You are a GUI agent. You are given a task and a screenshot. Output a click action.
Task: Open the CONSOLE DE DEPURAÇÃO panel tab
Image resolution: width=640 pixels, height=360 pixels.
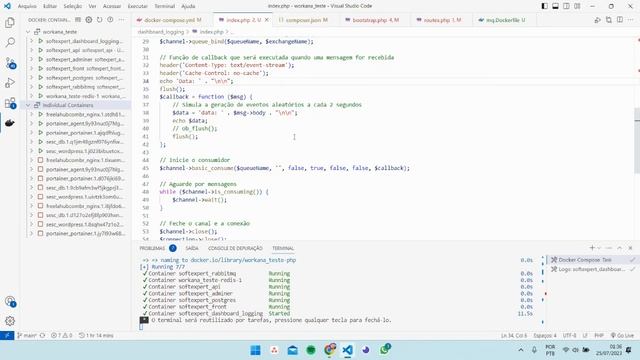(x=235, y=248)
